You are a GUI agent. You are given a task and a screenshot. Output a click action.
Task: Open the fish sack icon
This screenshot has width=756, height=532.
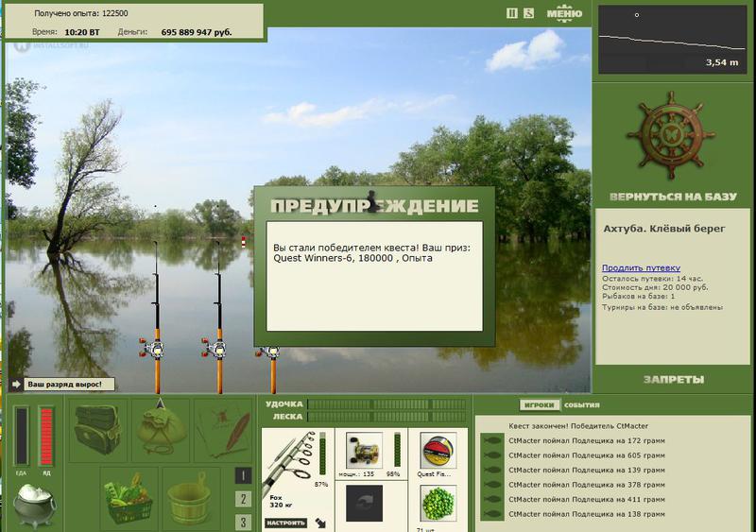161,430
